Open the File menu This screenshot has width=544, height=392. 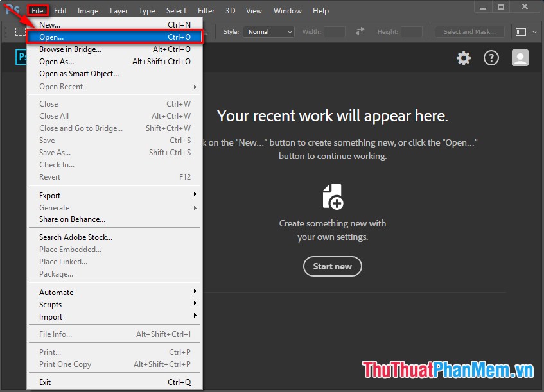37,11
